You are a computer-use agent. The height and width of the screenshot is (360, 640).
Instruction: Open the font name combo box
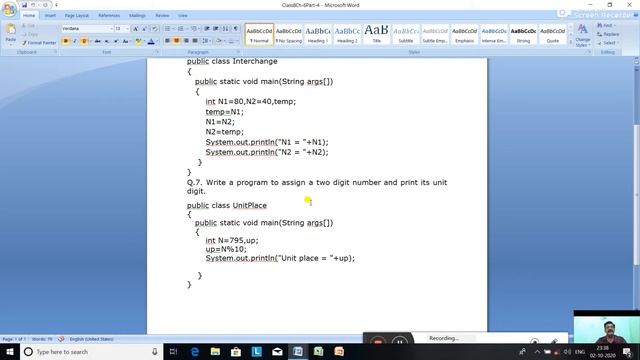coord(87,29)
